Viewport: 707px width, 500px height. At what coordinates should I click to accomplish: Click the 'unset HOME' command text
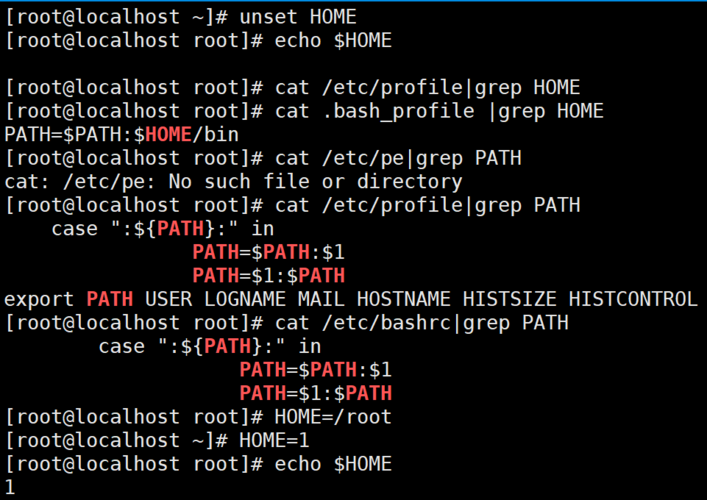[298, 17]
